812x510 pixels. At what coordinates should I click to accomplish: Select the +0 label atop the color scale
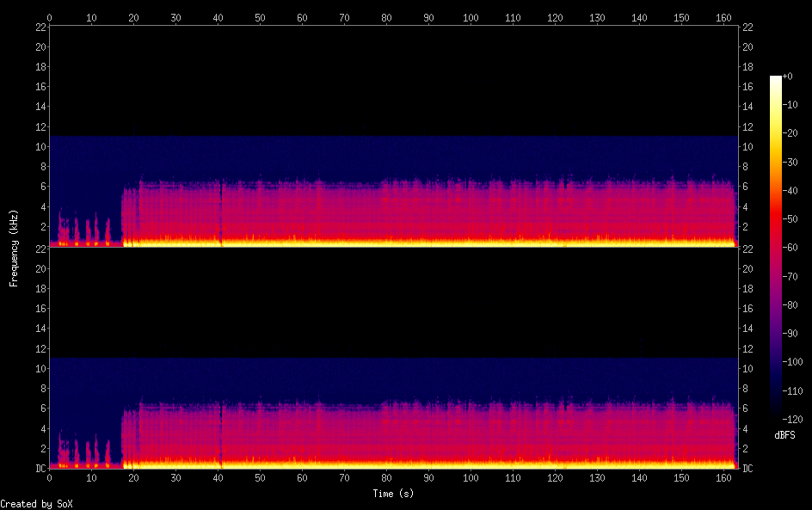tap(788, 77)
